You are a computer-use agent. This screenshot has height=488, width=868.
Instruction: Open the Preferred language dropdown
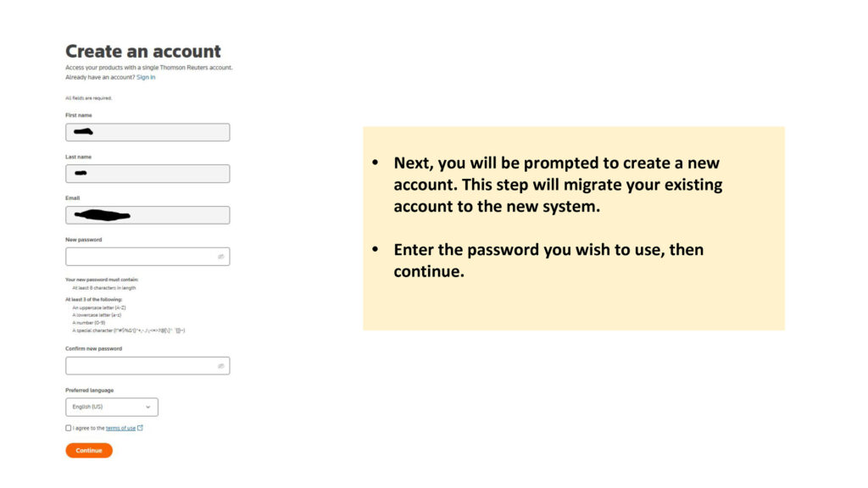coord(111,407)
